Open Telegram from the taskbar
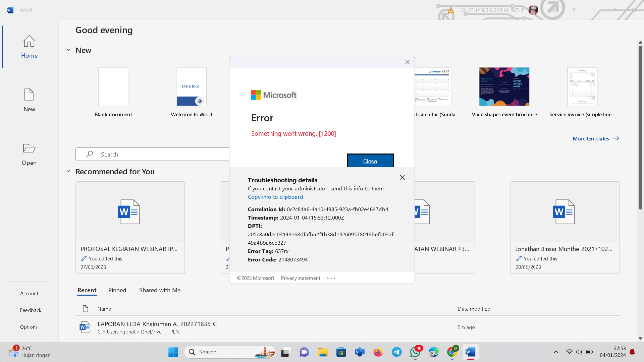Viewport: 644px width, 362px height. coord(396,352)
